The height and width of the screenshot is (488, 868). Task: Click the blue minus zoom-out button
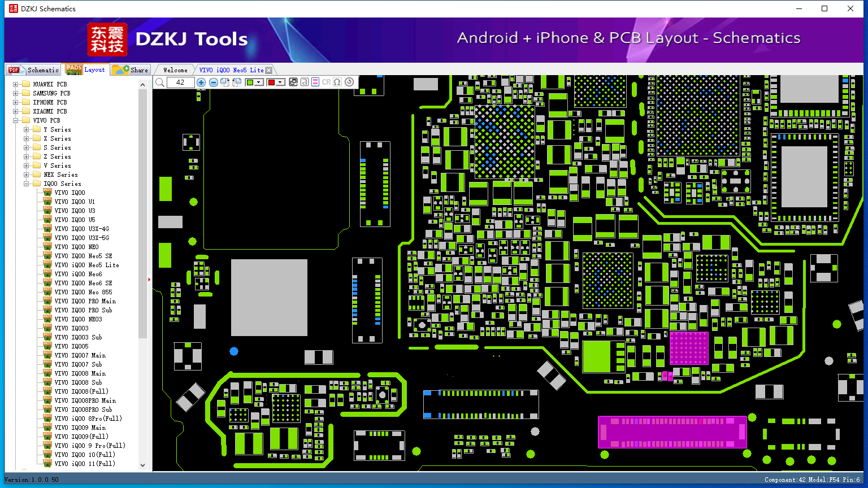[x=214, y=82]
